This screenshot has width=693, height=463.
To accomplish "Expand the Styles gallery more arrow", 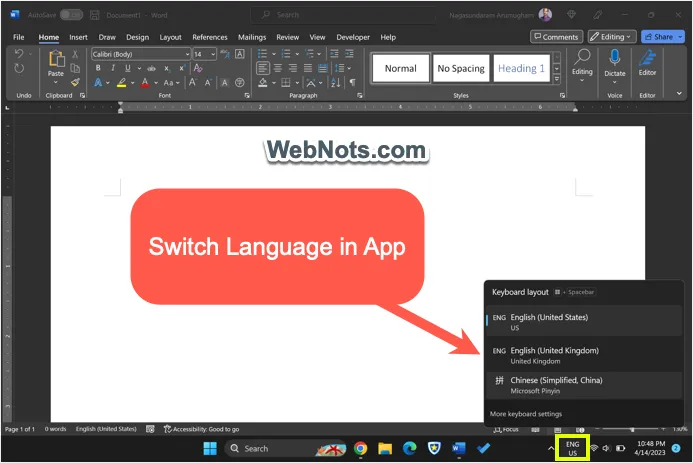I will pos(557,79).
